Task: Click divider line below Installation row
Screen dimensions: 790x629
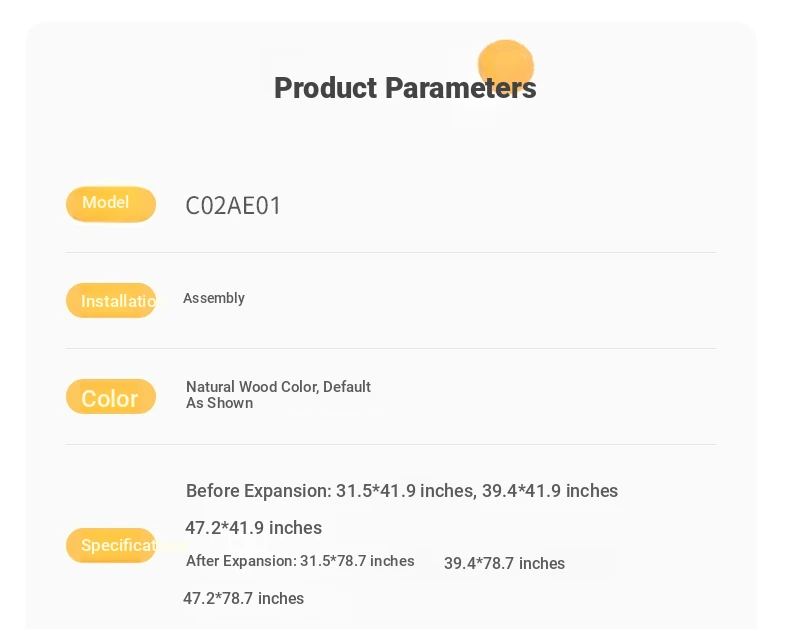Action: [390, 348]
